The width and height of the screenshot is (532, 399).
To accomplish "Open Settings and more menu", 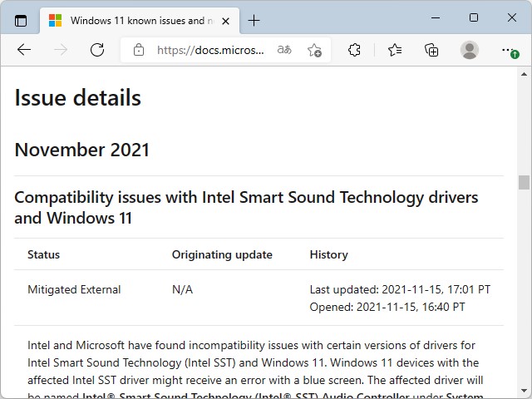I will coord(510,51).
